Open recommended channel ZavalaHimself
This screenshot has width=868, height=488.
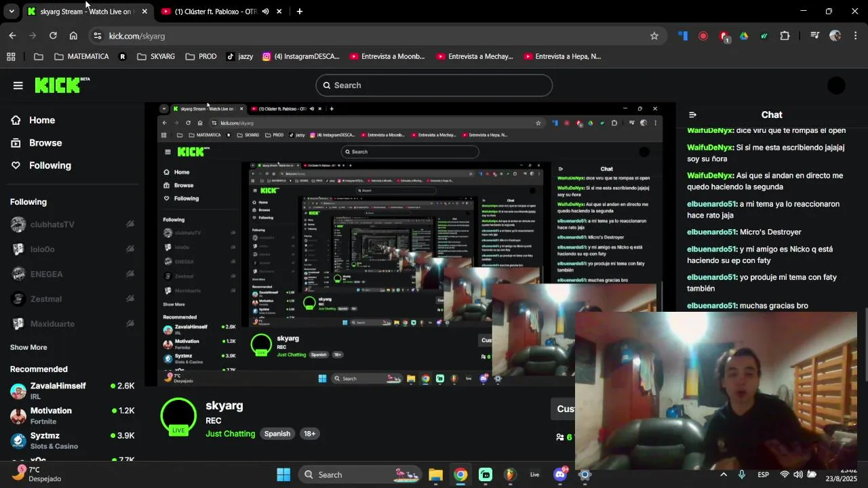coord(71,390)
